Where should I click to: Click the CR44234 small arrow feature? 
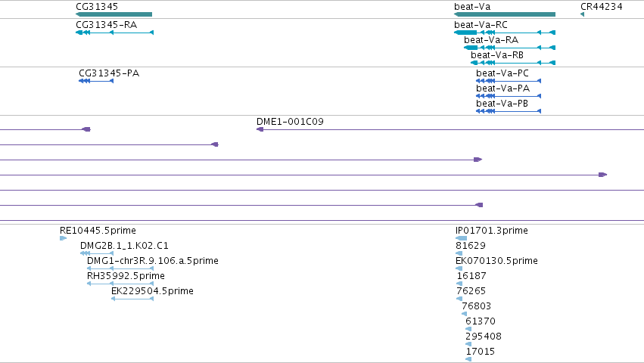(583, 14)
